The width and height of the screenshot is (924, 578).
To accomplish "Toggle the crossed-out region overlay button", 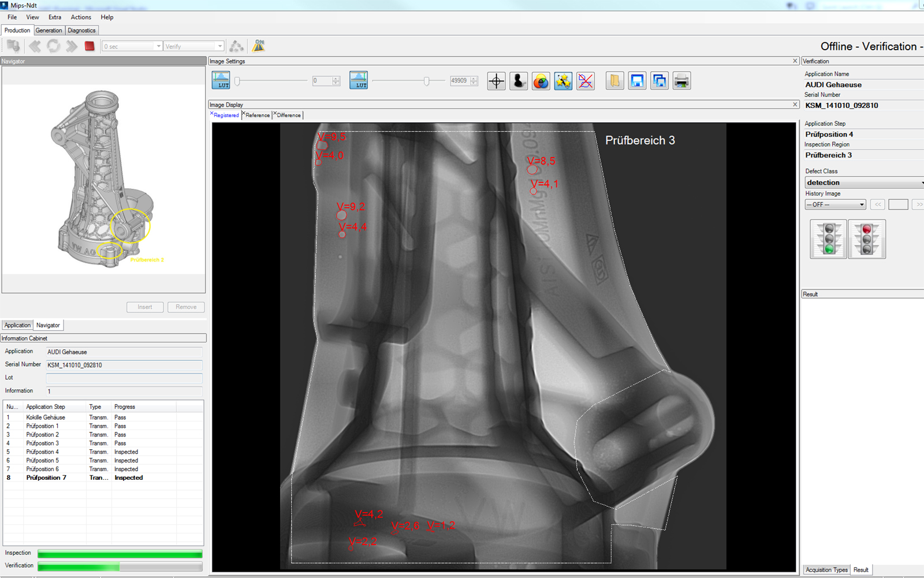I will (x=586, y=81).
